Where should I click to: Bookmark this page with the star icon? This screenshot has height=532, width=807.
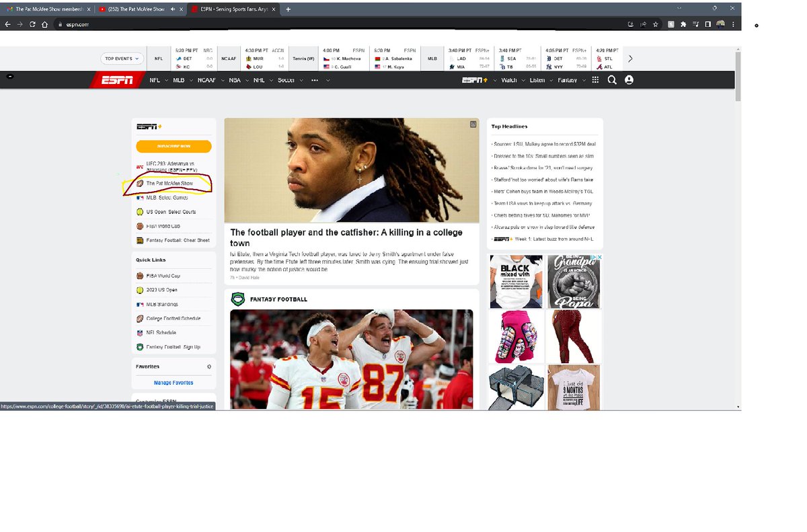(656, 24)
